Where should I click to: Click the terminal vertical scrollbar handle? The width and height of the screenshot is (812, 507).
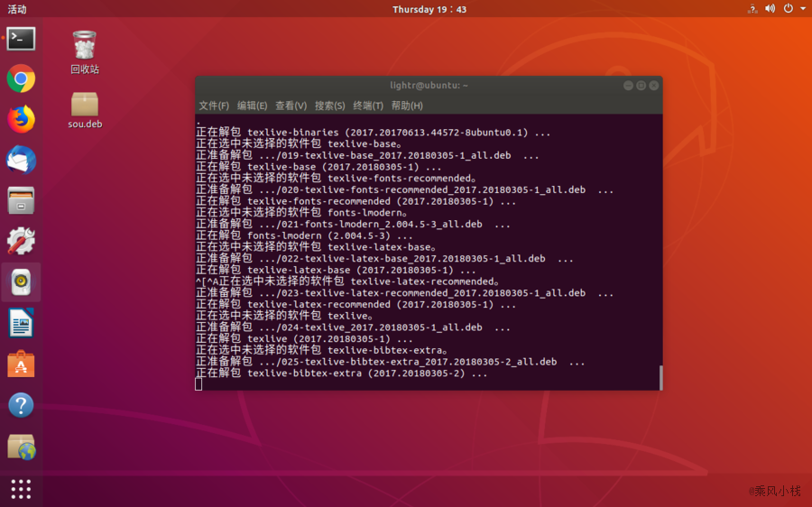[660, 377]
